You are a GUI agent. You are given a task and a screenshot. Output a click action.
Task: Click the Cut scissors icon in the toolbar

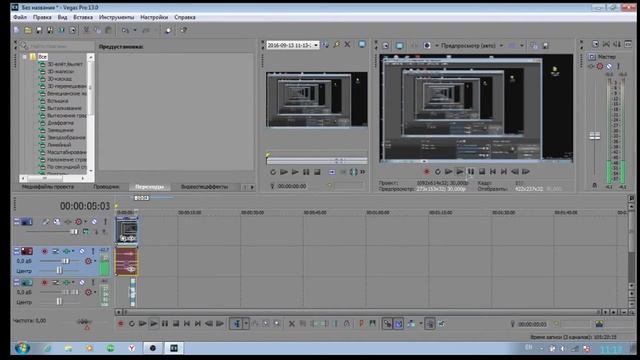(x=86, y=30)
